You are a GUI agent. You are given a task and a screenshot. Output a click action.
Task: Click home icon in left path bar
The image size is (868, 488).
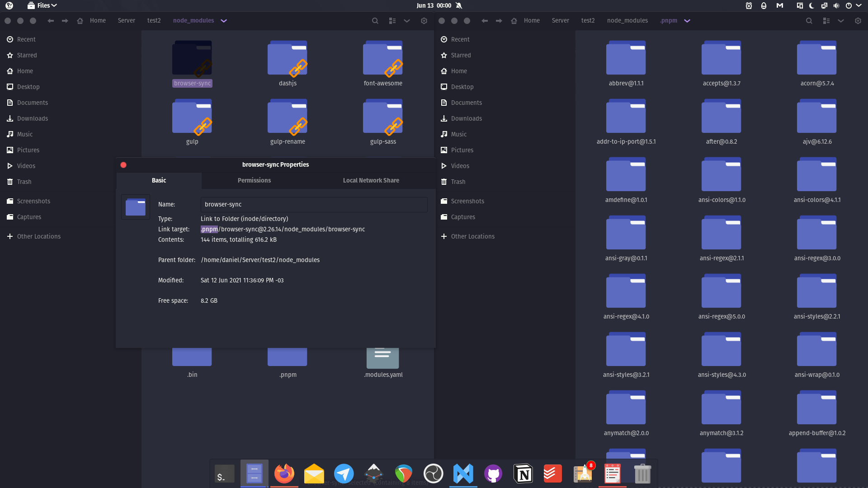80,21
